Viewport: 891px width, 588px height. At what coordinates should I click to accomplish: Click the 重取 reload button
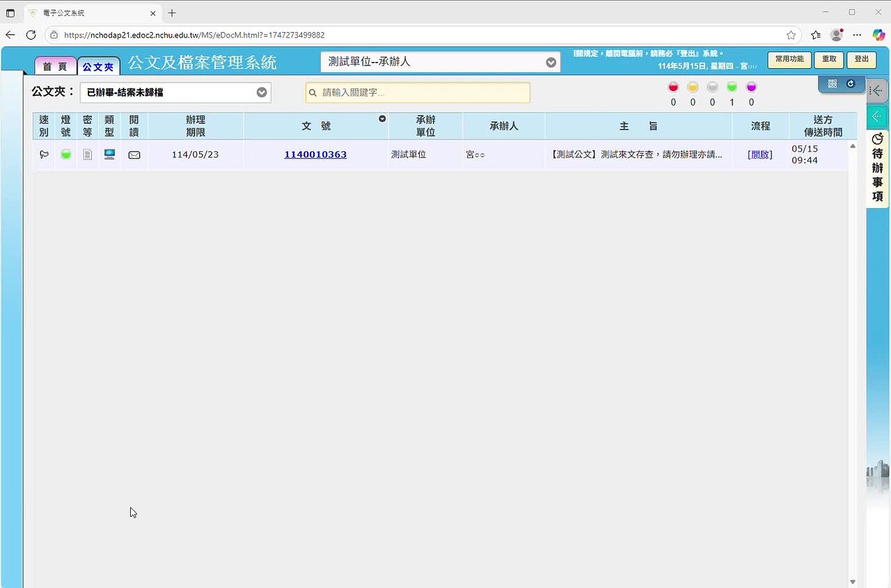[829, 59]
